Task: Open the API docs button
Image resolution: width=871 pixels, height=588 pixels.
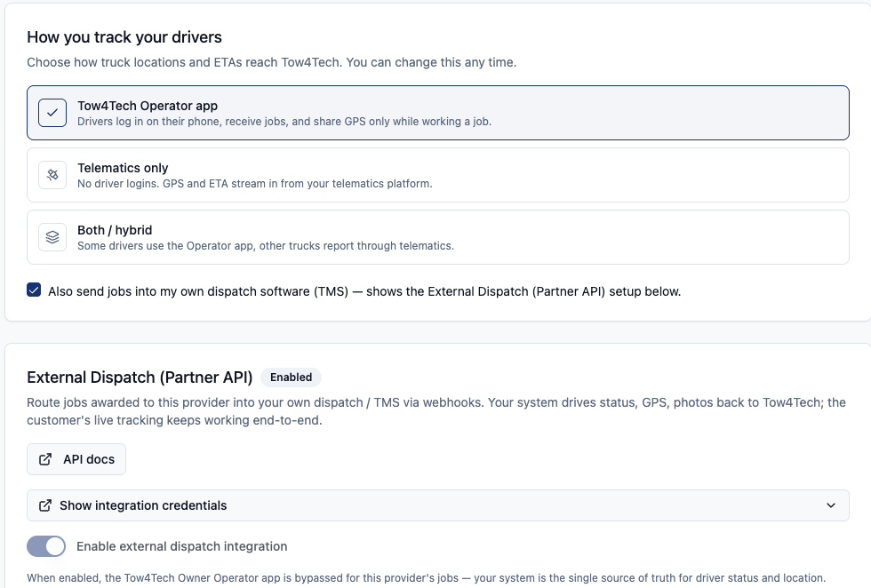Action: [76, 459]
